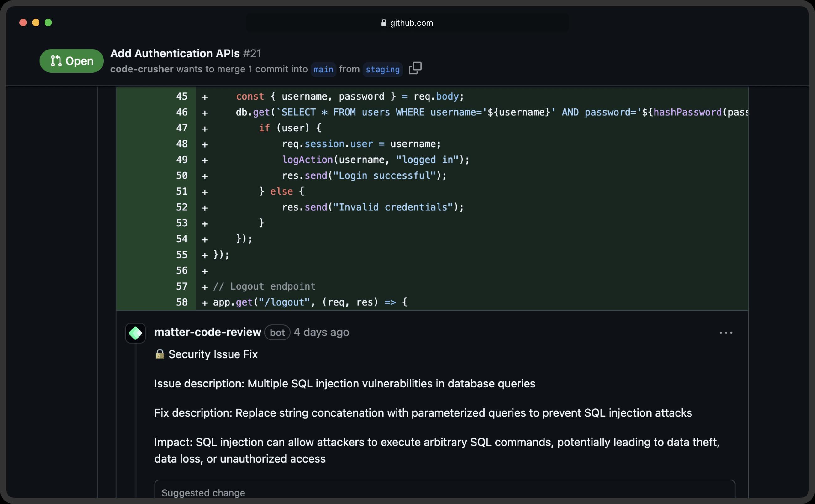Open the matter-code-review bot profile

point(208,332)
